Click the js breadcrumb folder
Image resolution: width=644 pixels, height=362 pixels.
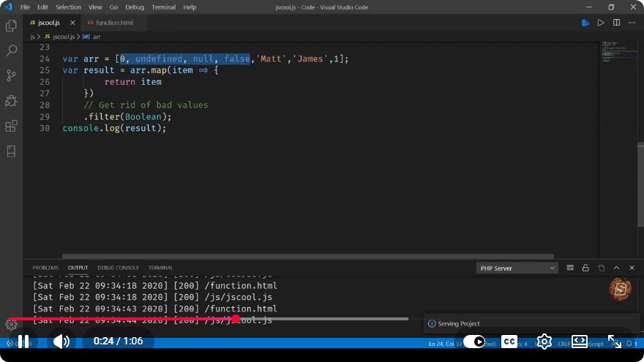click(32, 37)
